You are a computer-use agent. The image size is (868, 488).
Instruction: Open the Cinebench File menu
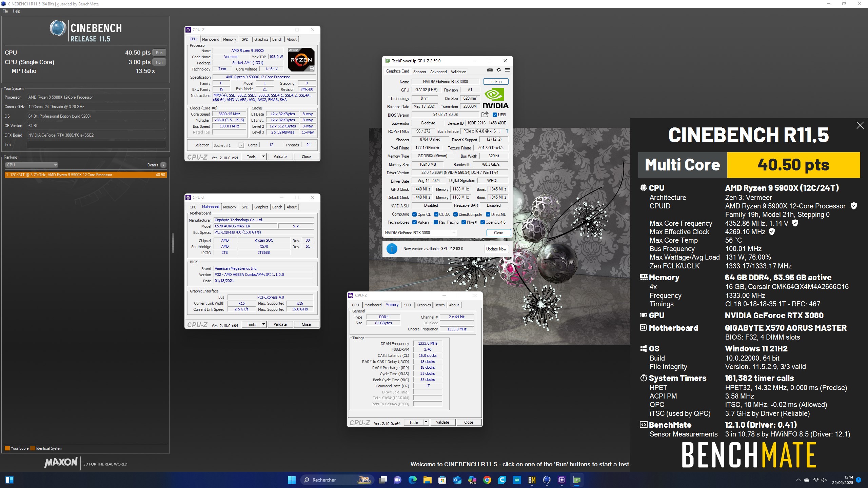pyautogui.click(x=5, y=11)
